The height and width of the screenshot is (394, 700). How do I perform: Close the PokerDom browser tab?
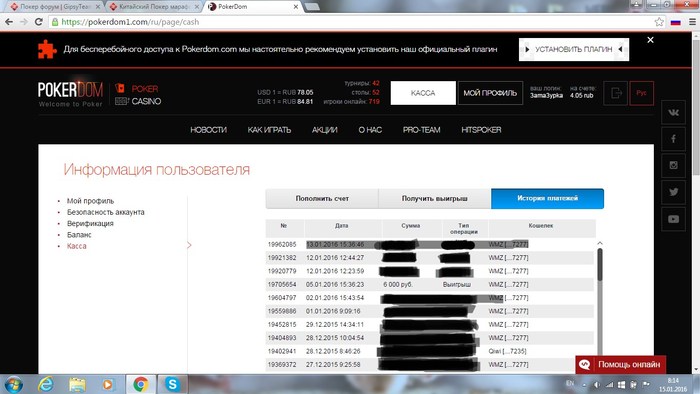pyautogui.click(x=296, y=7)
